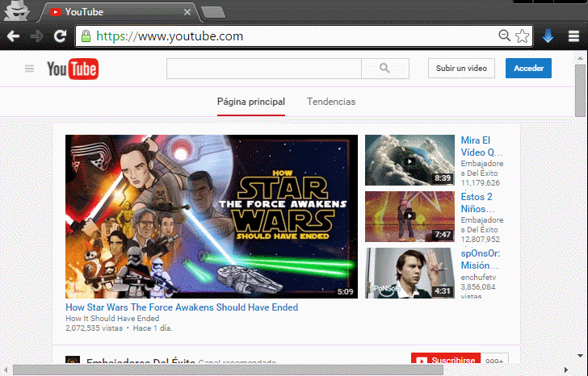This screenshot has height=376, width=588.
Task: Click the vertical scrollbar up arrow
Action: (x=580, y=58)
